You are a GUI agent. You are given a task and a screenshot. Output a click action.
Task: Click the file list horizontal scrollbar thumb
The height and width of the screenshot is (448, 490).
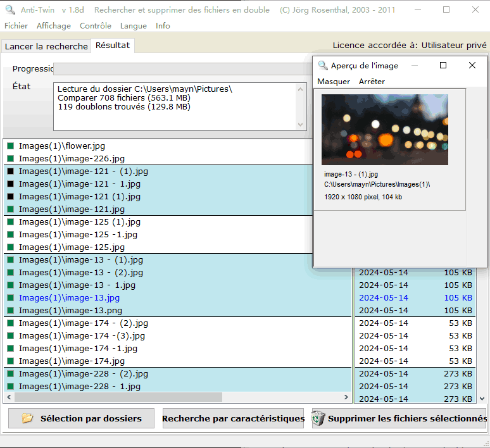tap(118, 397)
